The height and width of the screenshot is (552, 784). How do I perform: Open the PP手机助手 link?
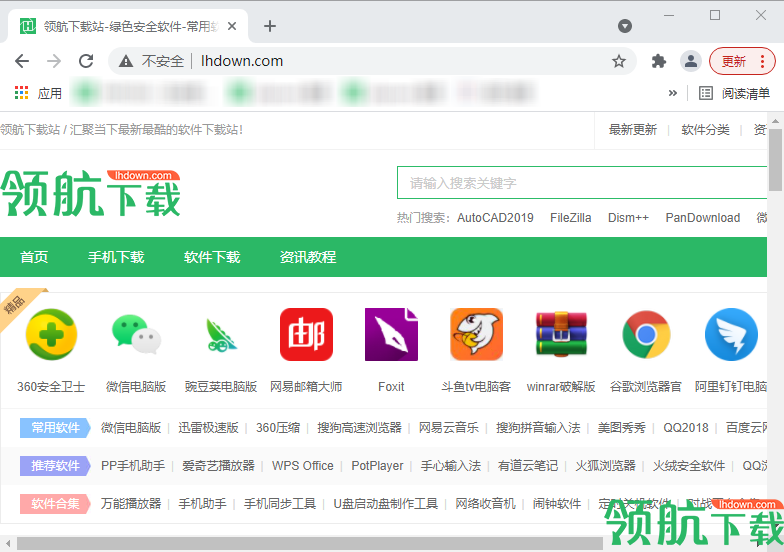(132, 466)
